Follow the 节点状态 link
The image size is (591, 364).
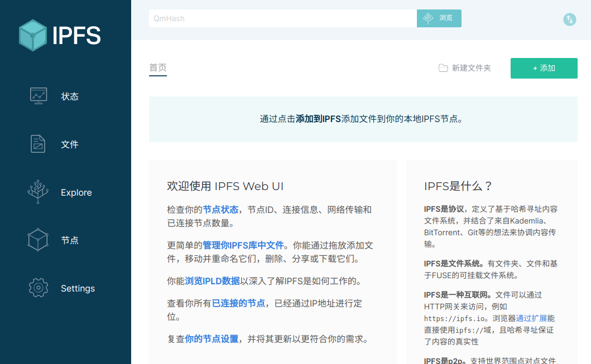[x=221, y=210]
